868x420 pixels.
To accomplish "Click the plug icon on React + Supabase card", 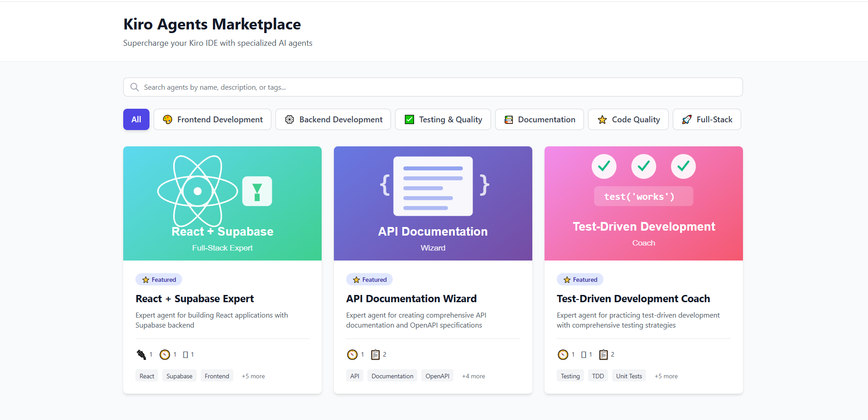I will [x=141, y=355].
